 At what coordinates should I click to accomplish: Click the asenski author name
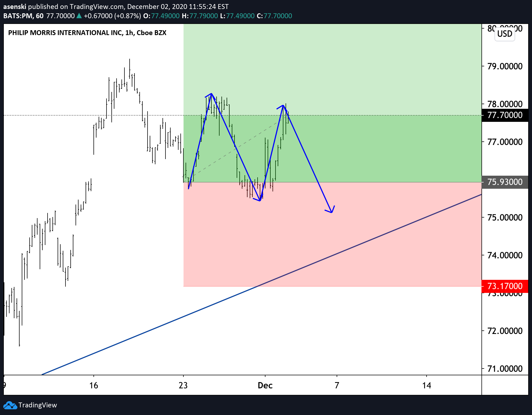click(x=15, y=7)
